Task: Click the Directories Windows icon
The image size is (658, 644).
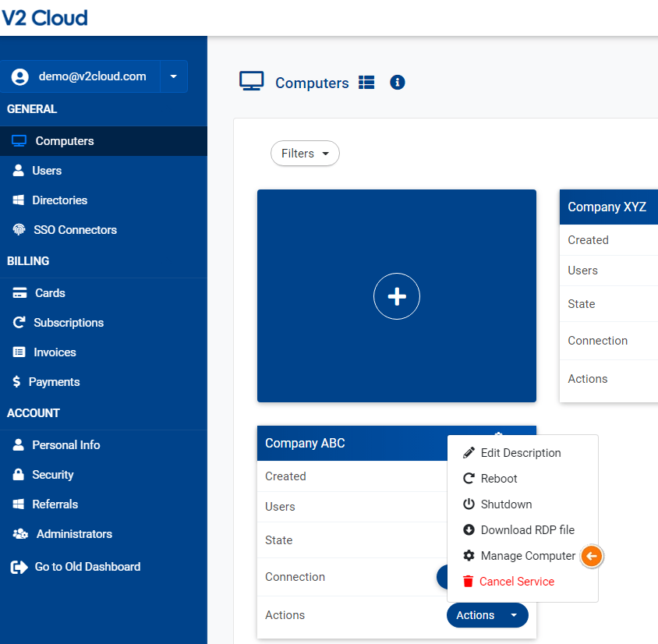Action: pos(19,200)
